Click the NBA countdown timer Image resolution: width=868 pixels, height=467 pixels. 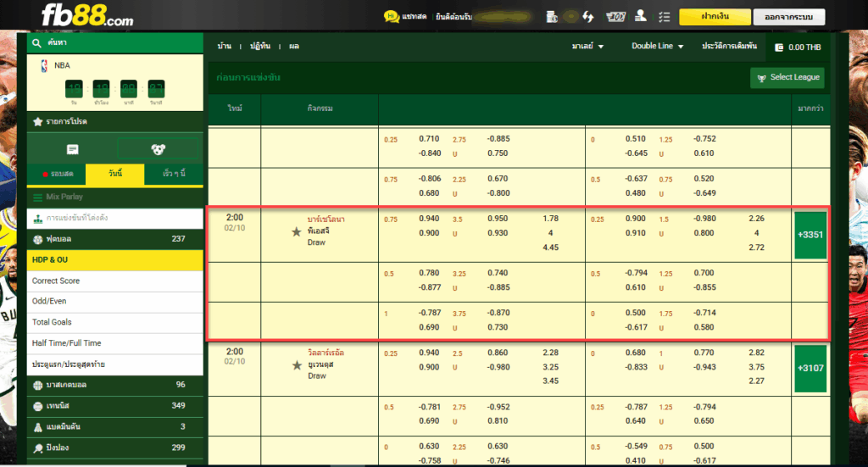pos(115,92)
